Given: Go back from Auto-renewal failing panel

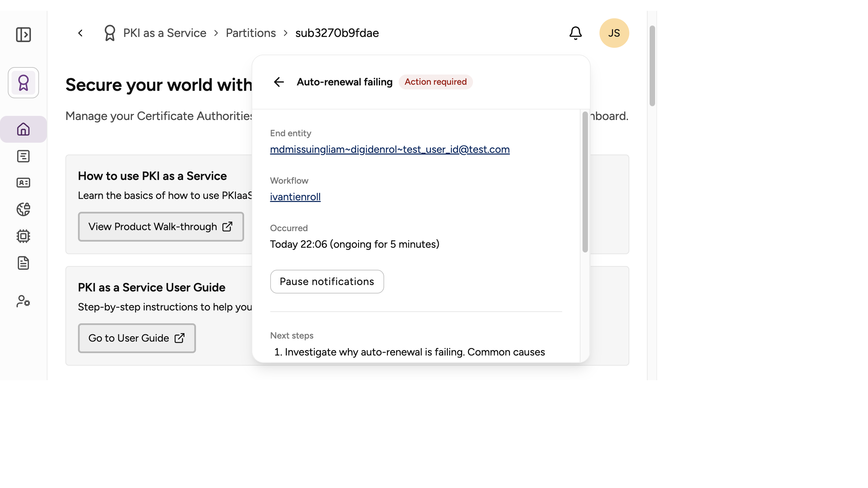Looking at the screenshot, I should pos(279,82).
